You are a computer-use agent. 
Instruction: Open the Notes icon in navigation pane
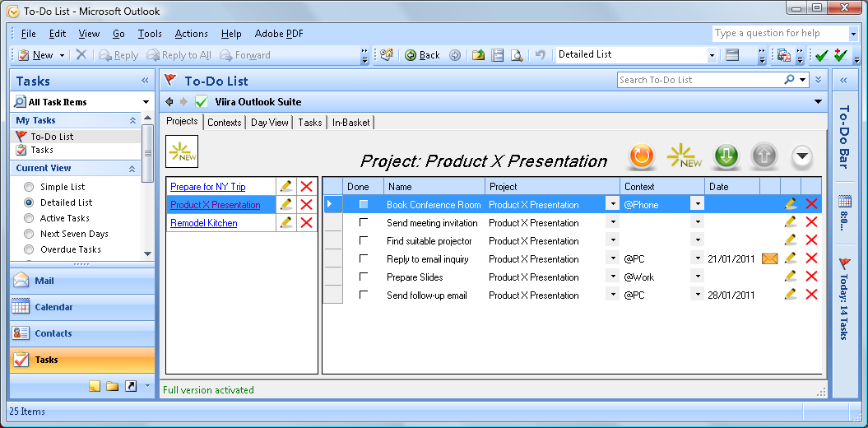95,386
